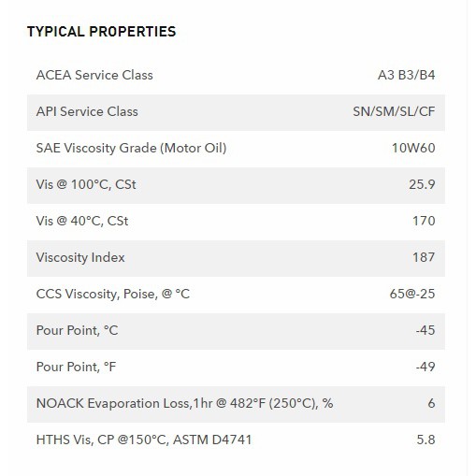Select SAE Viscosity Grade (Motor Oil) label
This screenshot has height=476, width=476.
131,148
